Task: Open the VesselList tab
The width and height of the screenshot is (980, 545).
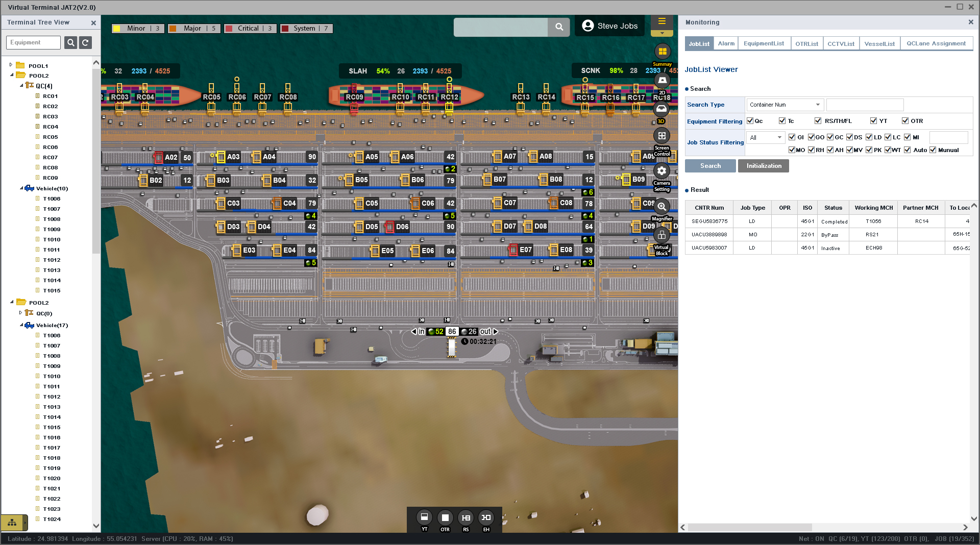Action: 879,44
